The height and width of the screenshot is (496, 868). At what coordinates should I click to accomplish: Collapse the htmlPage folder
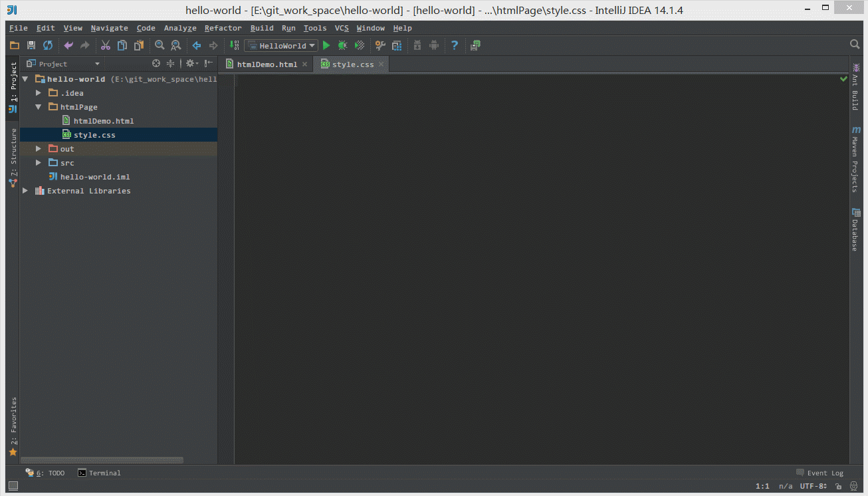coord(39,107)
